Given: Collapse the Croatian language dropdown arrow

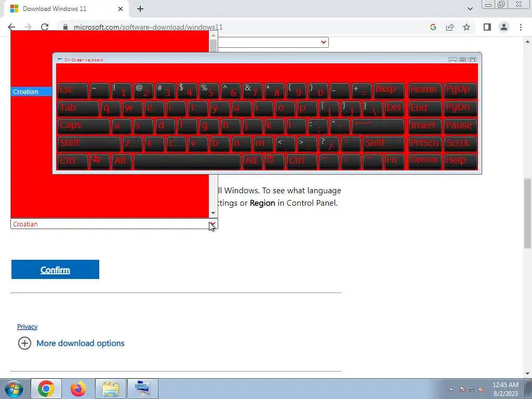Looking at the screenshot, I should pyautogui.click(x=212, y=224).
